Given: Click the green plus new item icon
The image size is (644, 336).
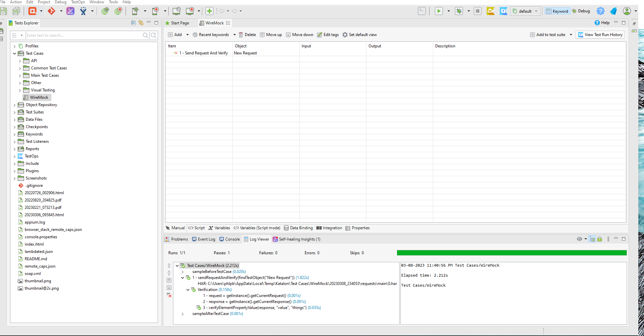Looking at the screenshot, I should [209, 11].
